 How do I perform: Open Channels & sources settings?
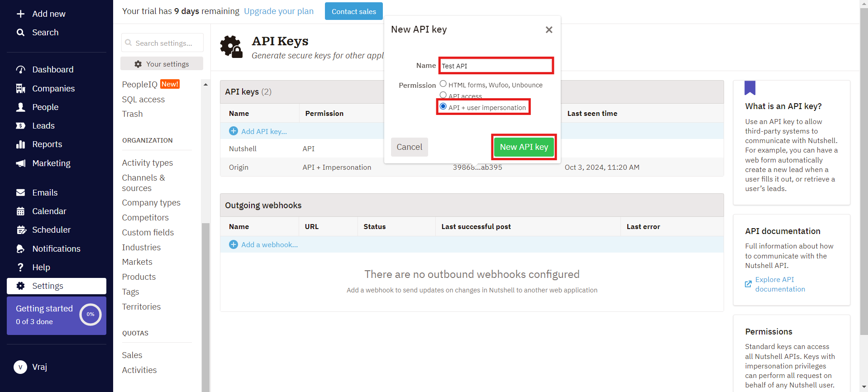pyautogui.click(x=143, y=183)
